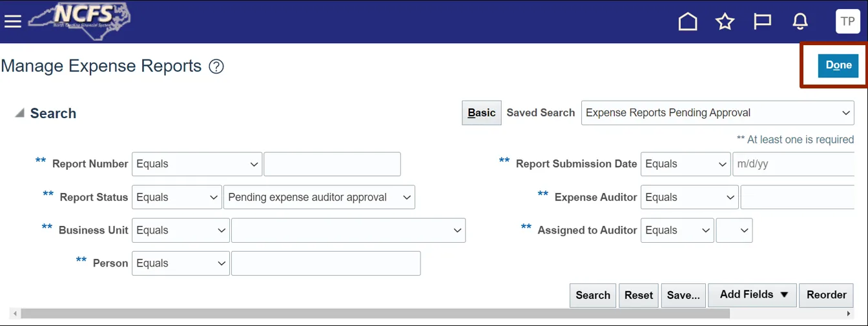Screen dimensions: 868x326
Task: Open Report Status value dropdown
Action: click(319, 198)
